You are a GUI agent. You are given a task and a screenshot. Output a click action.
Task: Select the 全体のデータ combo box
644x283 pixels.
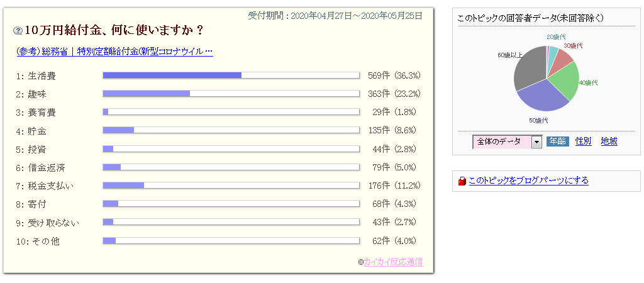(x=502, y=142)
